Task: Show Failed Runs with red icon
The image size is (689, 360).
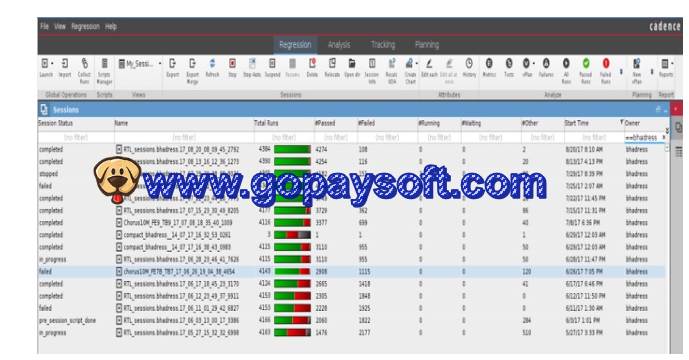Action: click(606, 64)
